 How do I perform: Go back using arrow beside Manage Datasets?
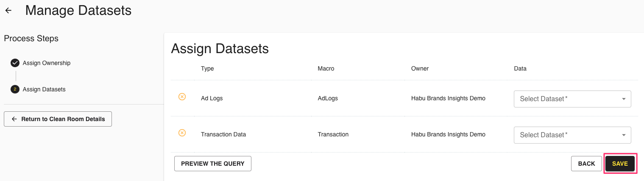pyautogui.click(x=8, y=11)
